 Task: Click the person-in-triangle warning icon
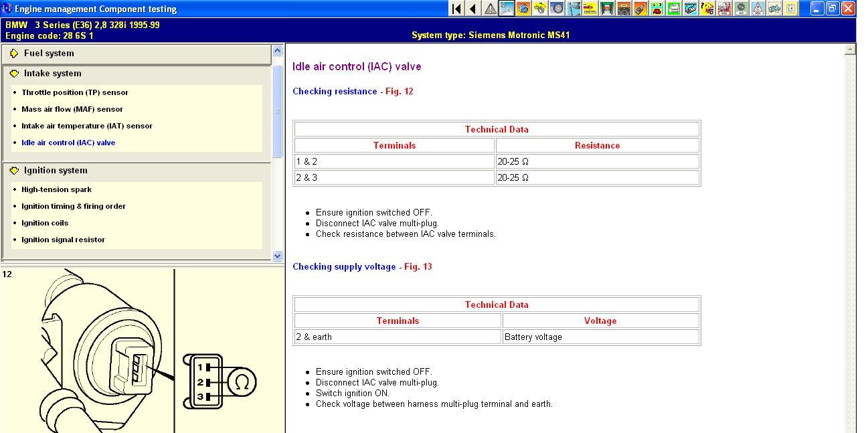pyautogui.click(x=758, y=9)
